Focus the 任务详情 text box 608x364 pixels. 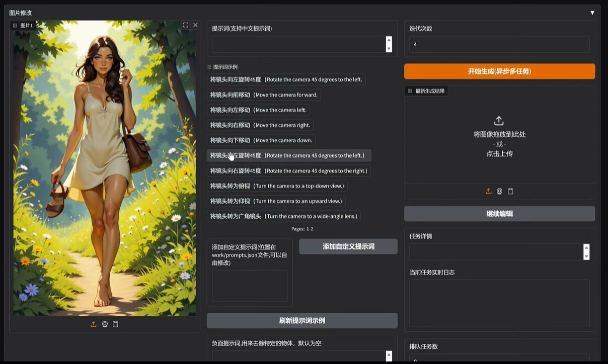tap(496, 252)
